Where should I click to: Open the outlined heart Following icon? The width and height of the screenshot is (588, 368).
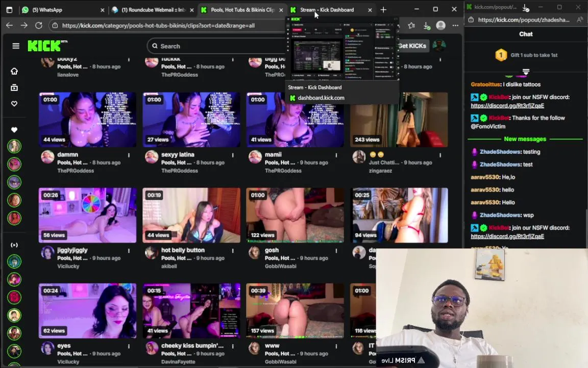[x=14, y=104]
